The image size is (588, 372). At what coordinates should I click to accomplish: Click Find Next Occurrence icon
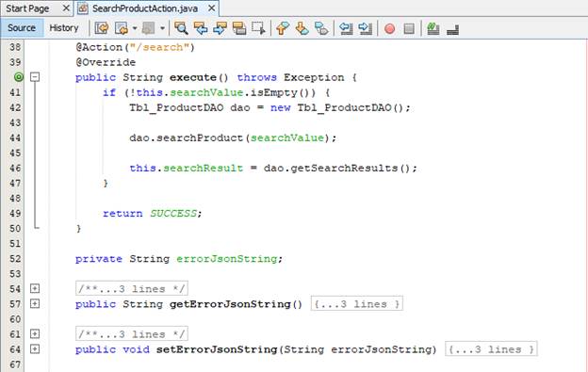click(220, 28)
